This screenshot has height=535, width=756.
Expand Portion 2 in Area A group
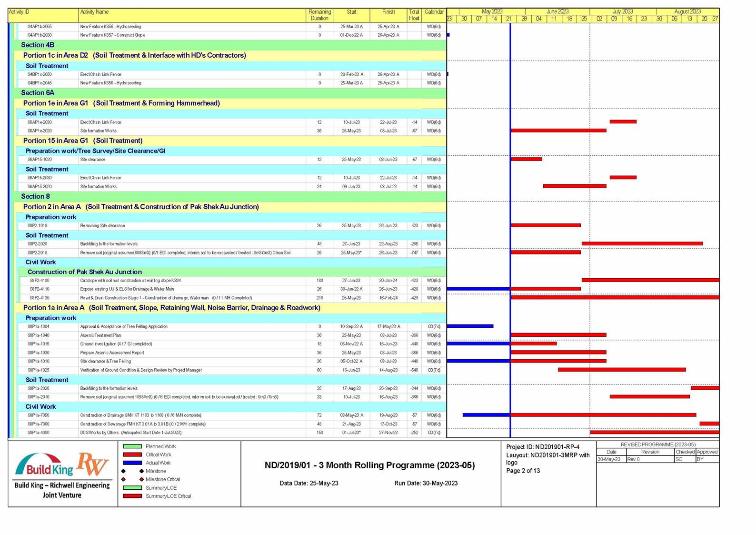[x=141, y=207]
